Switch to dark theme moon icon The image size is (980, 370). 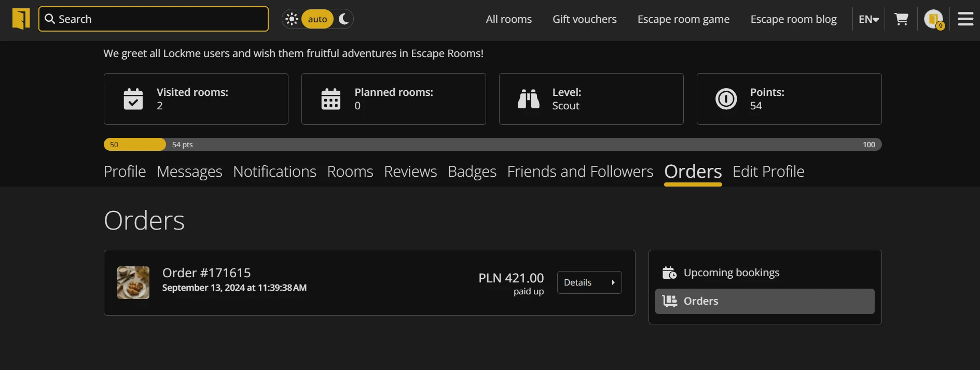click(x=343, y=19)
